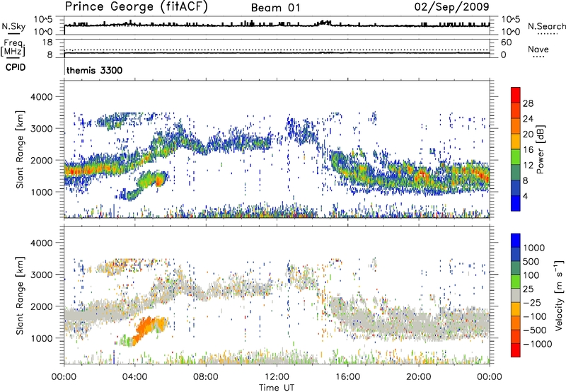This screenshot has width=566, height=392.
Task: Click the '3000' tick on velocity panel axis
Action: [x=41, y=275]
